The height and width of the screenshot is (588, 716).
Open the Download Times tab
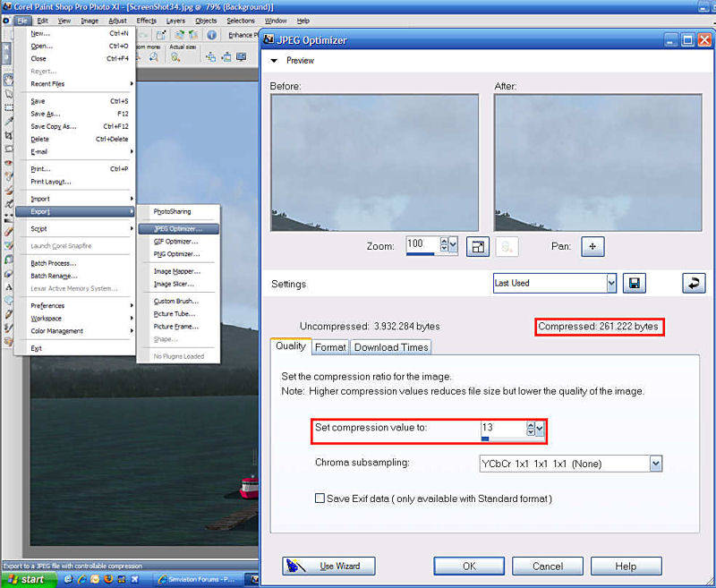[390, 347]
